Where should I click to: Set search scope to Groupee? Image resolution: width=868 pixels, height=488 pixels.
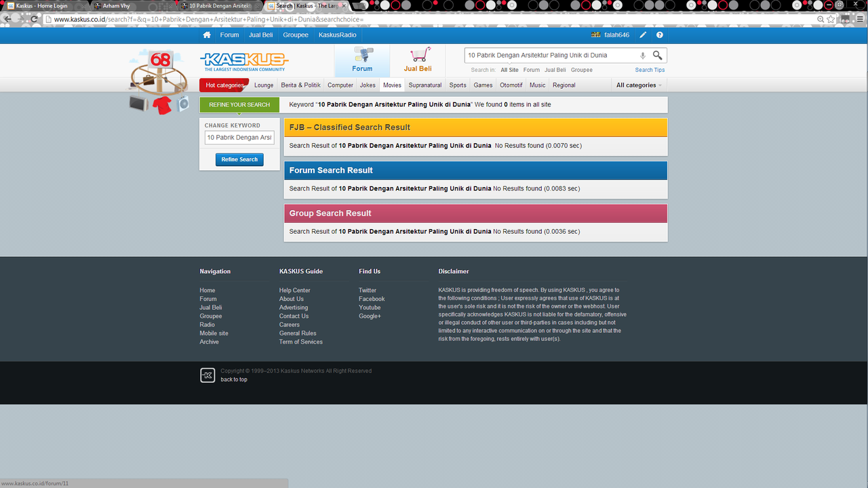tap(582, 70)
